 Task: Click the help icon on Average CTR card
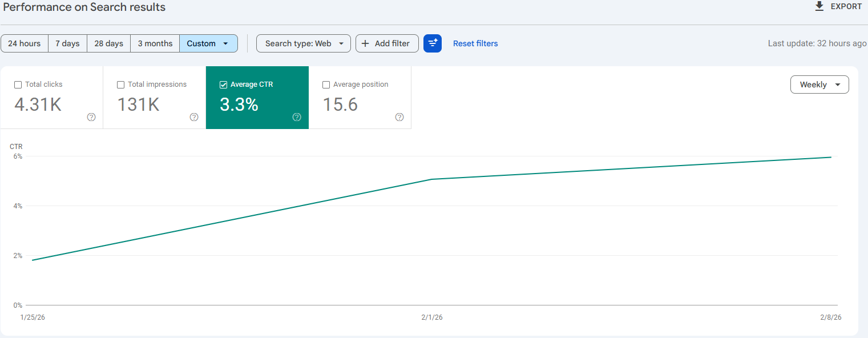coord(297,117)
